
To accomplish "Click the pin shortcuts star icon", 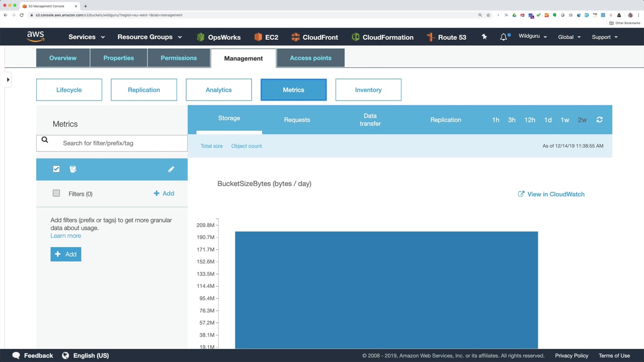I will click(484, 37).
